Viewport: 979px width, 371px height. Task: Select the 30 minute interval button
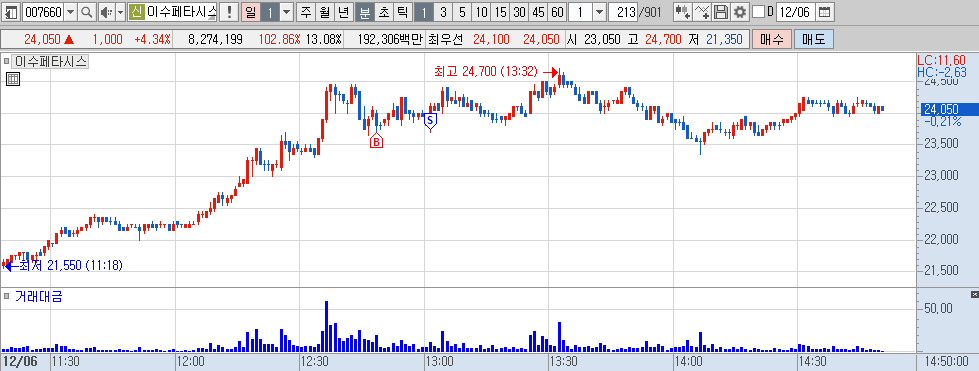(x=519, y=12)
